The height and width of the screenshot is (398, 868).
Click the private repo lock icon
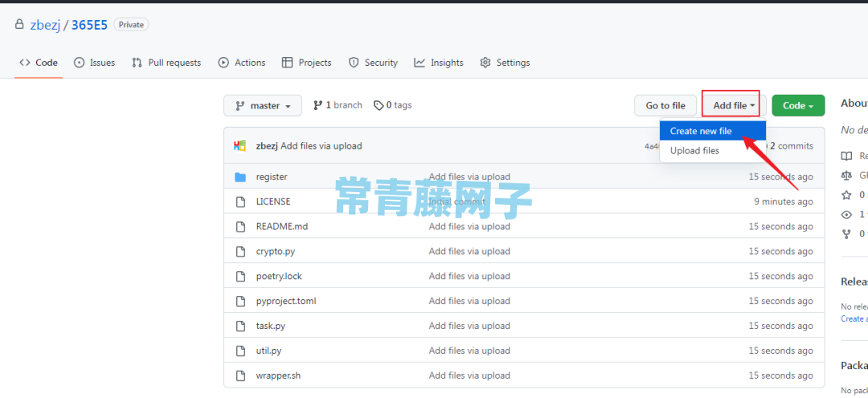click(19, 24)
